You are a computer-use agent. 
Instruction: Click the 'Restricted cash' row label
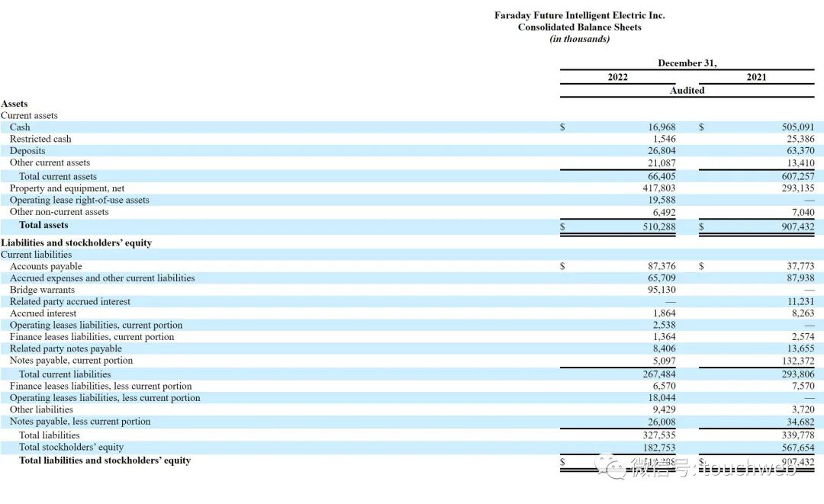click(40, 139)
